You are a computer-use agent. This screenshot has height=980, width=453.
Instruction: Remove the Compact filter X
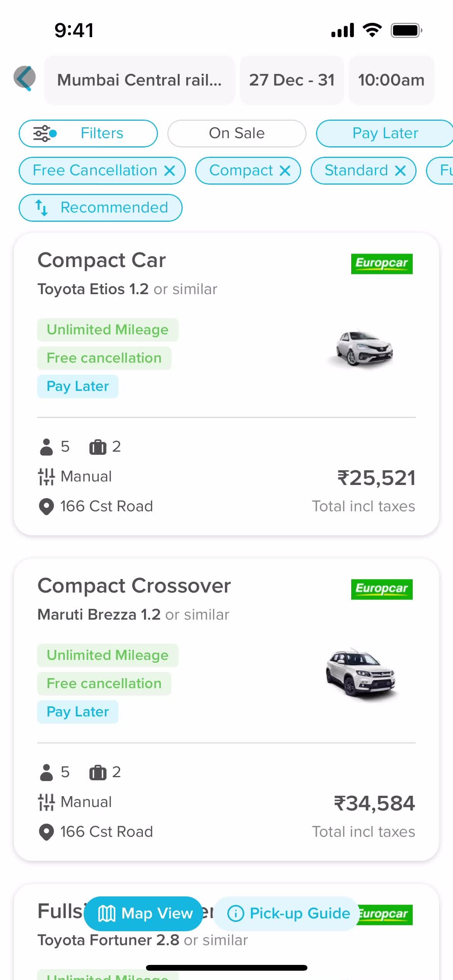285,171
